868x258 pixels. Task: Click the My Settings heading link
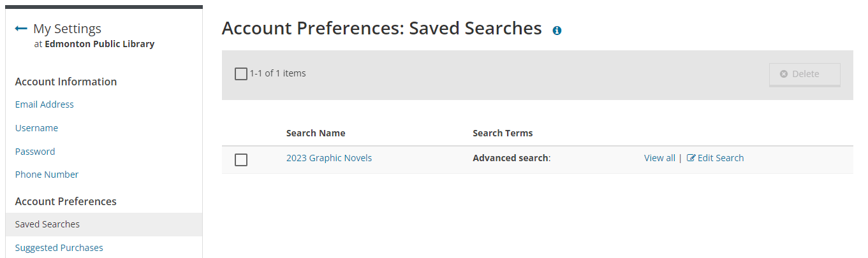click(x=67, y=29)
